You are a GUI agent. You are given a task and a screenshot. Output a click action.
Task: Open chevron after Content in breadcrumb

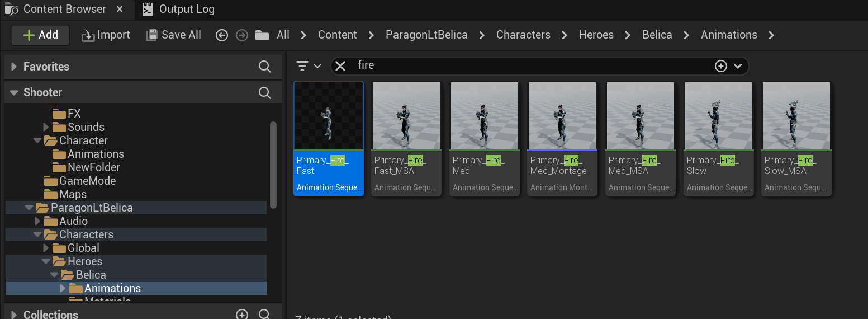click(371, 35)
